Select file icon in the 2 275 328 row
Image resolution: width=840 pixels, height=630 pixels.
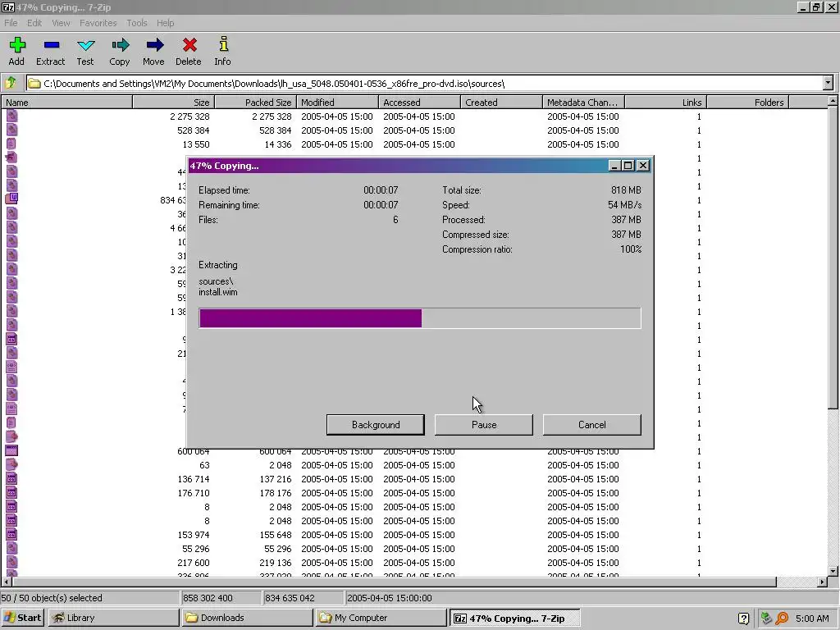[11, 116]
